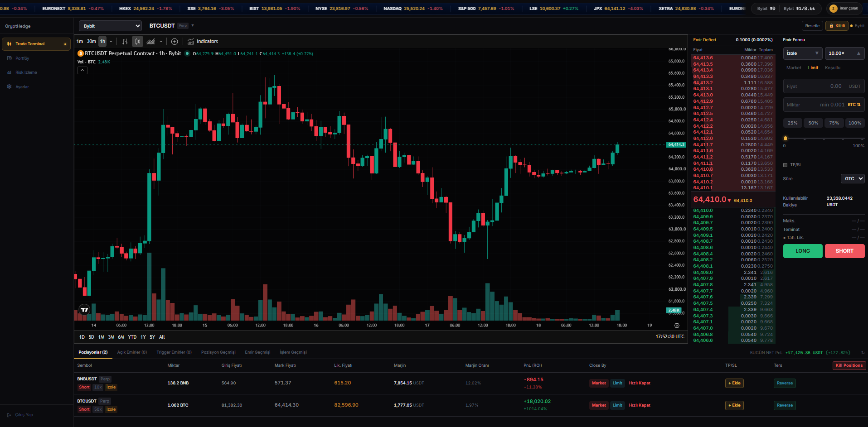Toggle the Kilitli lock button
Screen dimensions: 868x427
837,26
